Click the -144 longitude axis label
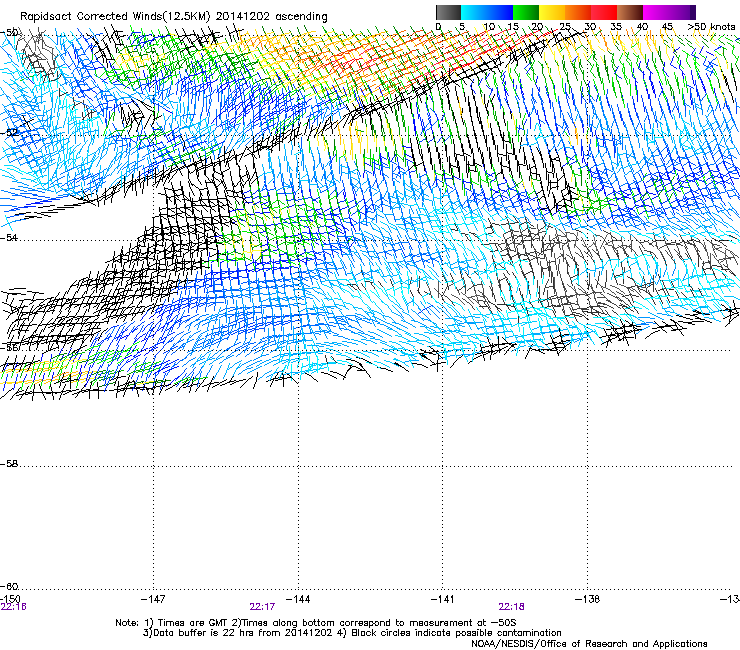Viewport: 740px width, 650px height. 298,599
